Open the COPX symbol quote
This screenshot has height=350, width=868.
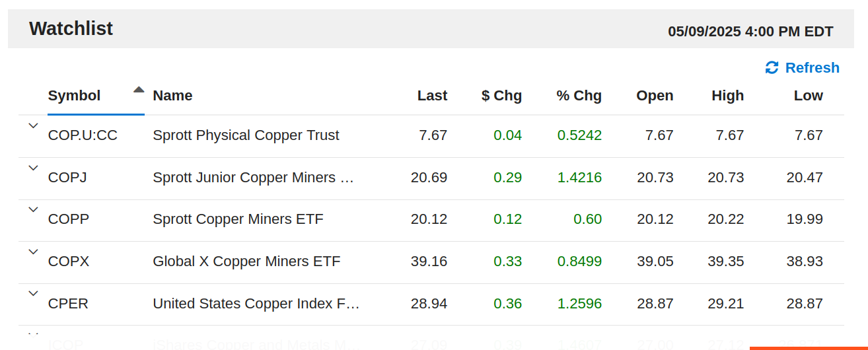click(69, 262)
